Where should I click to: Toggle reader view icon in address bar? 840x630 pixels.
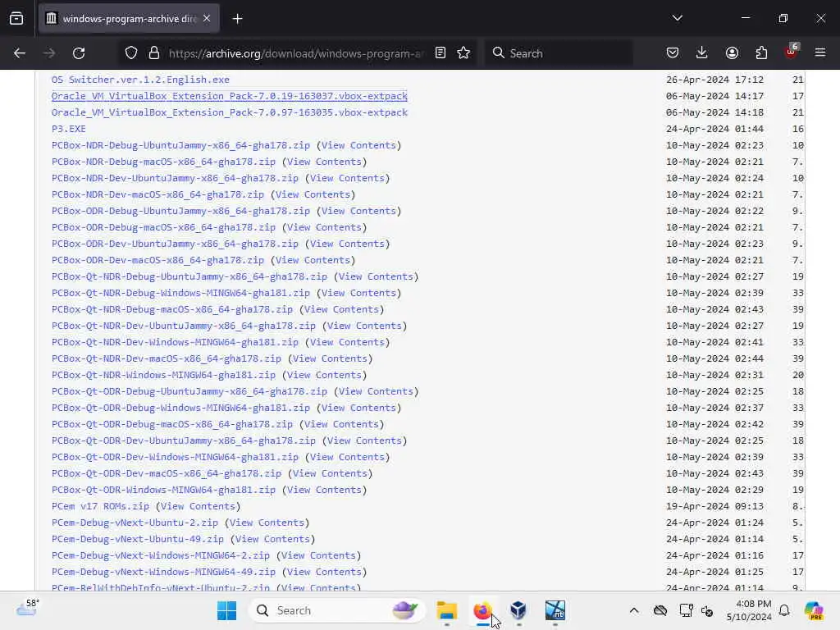click(441, 53)
